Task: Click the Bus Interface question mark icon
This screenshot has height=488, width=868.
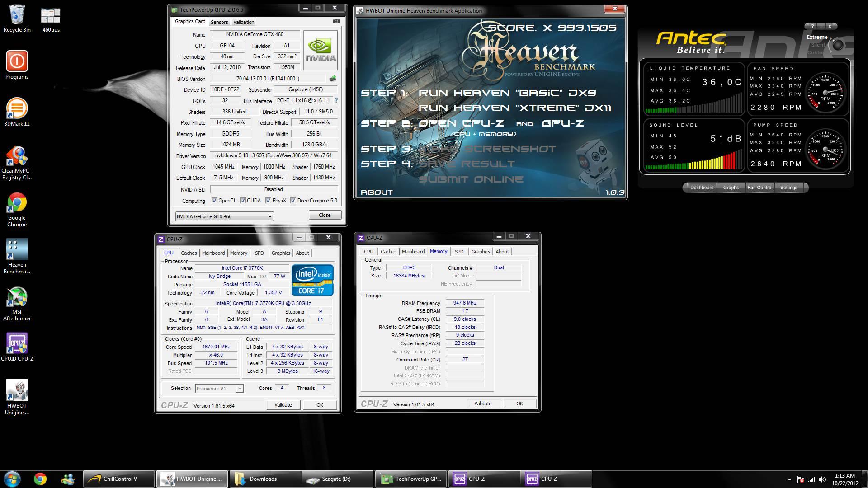Action: 336,100
